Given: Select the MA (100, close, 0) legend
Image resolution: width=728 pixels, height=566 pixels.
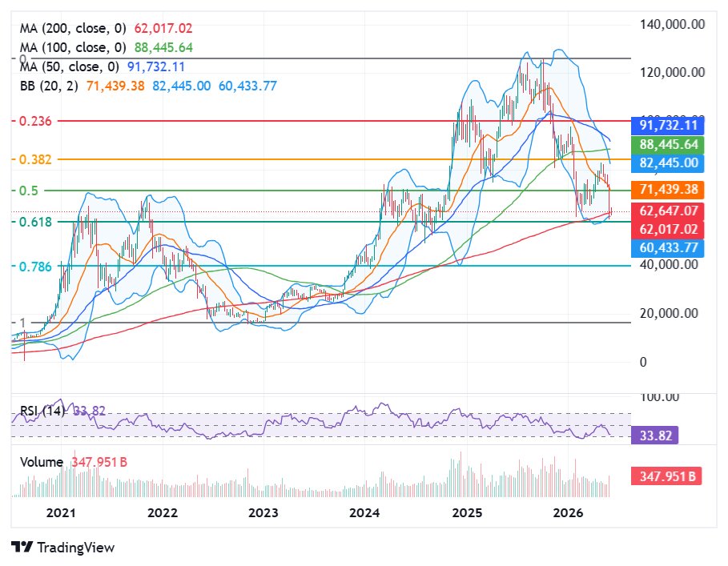Looking at the screenshot, I should 73,47.
